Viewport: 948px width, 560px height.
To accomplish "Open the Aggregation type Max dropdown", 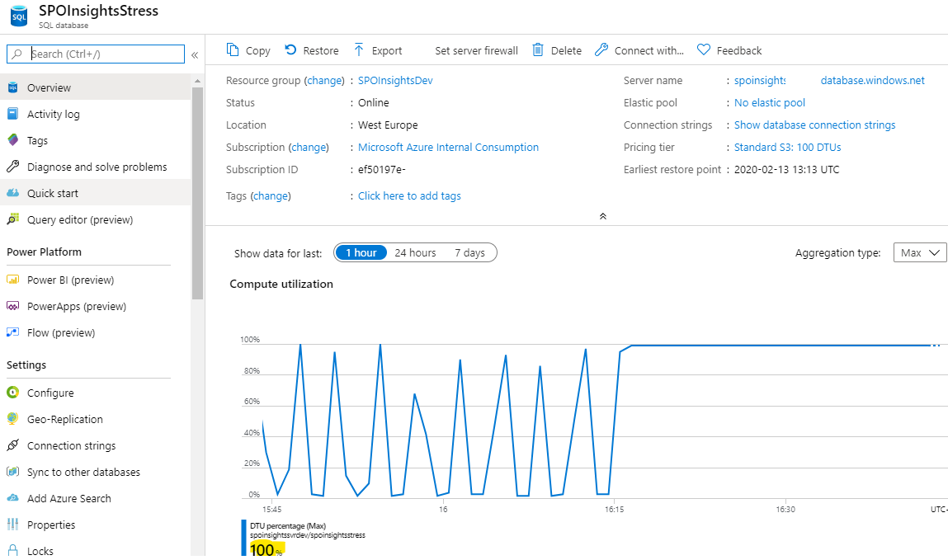I will pos(920,252).
